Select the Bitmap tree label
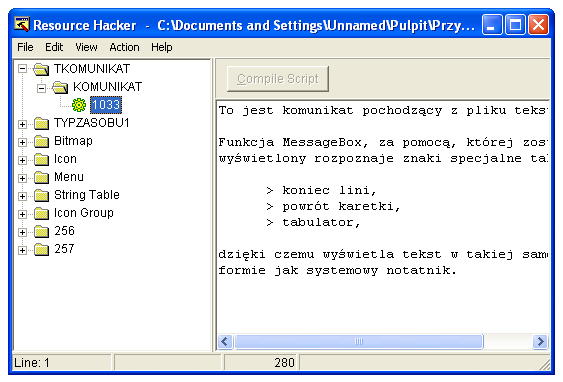This screenshot has width=563, height=382. 73,141
